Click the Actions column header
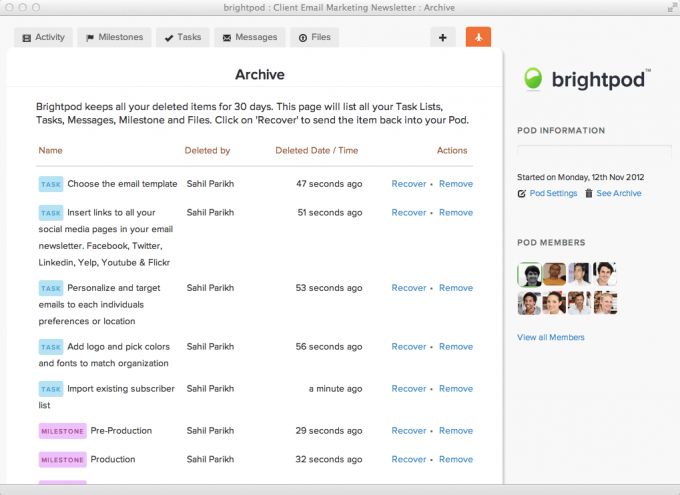 tap(452, 151)
